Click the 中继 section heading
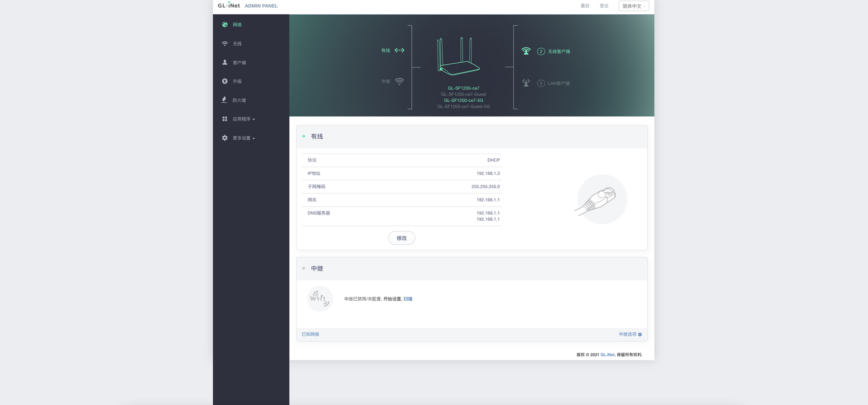The width and height of the screenshot is (868, 405). coord(317,268)
